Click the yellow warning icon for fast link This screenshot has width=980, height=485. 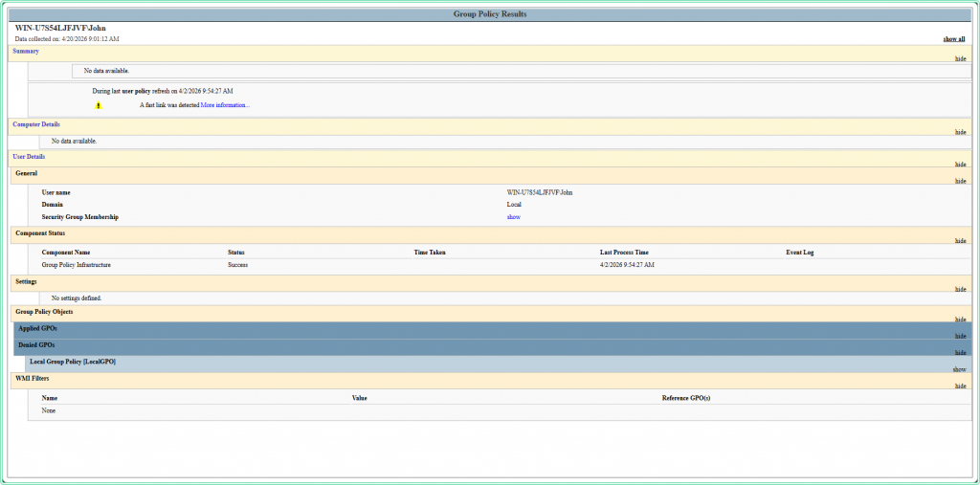click(98, 105)
